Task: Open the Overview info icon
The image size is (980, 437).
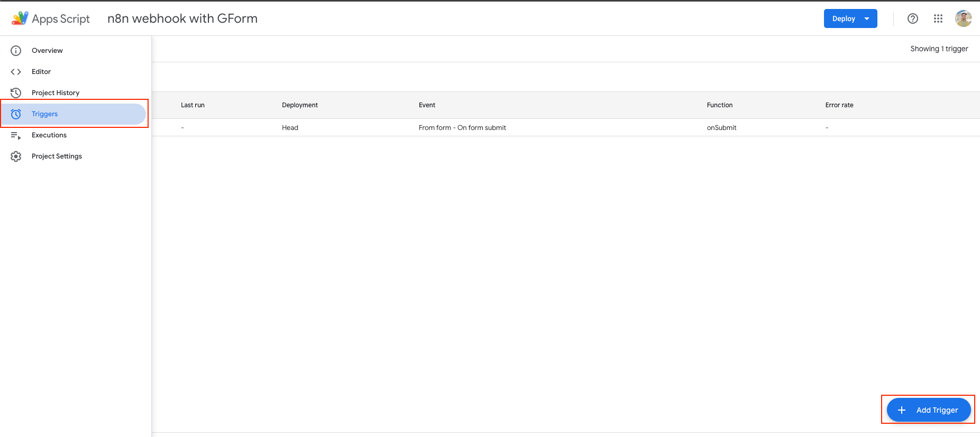Action: 16,51
